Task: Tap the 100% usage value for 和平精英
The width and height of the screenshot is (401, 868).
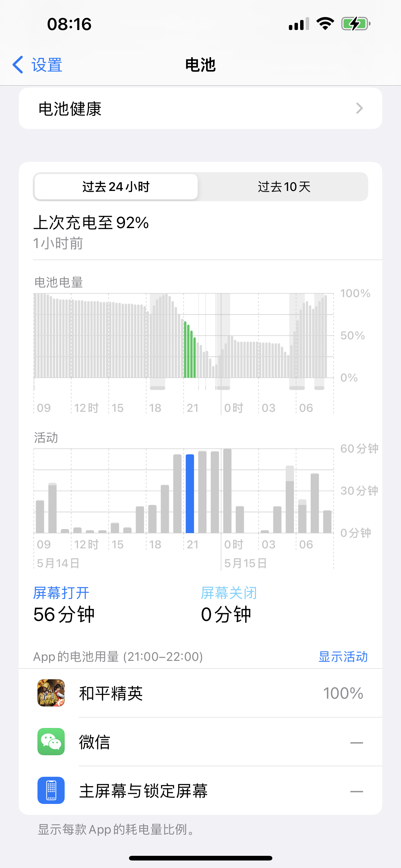Action: (343, 693)
